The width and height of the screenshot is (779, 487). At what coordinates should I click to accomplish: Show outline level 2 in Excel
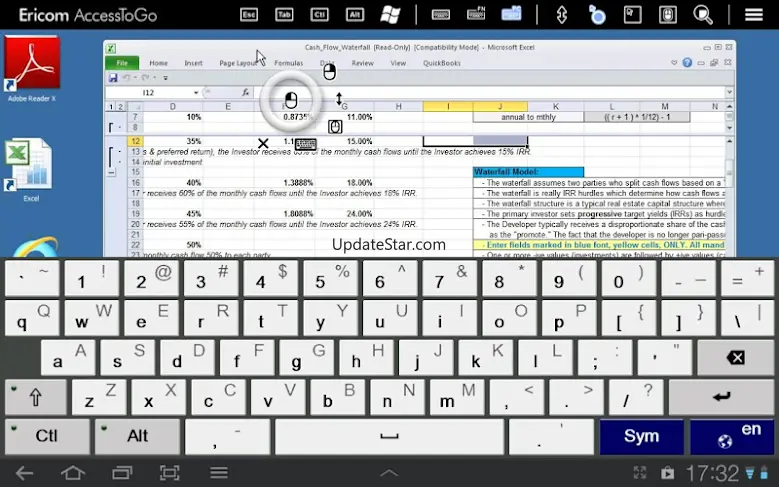pos(120,106)
